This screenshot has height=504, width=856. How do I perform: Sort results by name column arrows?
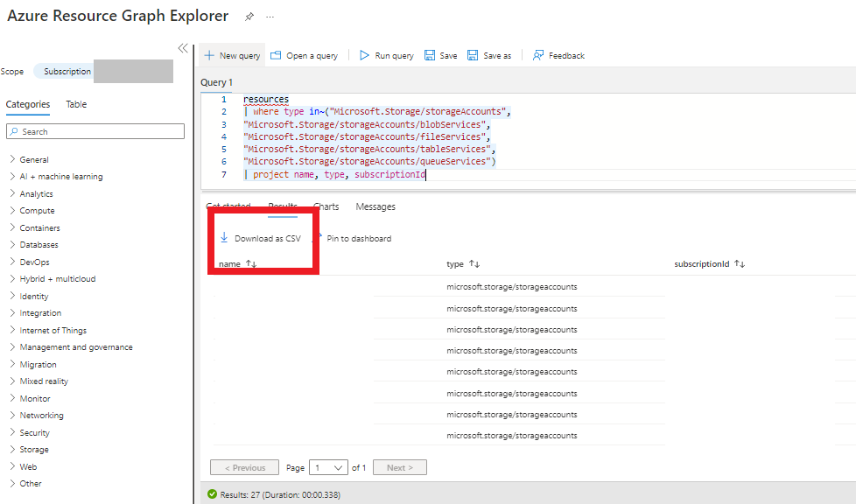251,263
